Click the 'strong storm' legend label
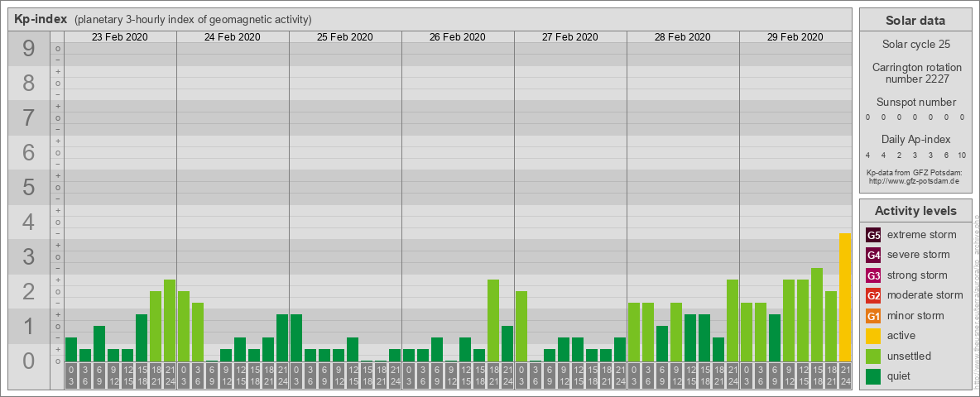980x397 pixels. pos(917,275)
